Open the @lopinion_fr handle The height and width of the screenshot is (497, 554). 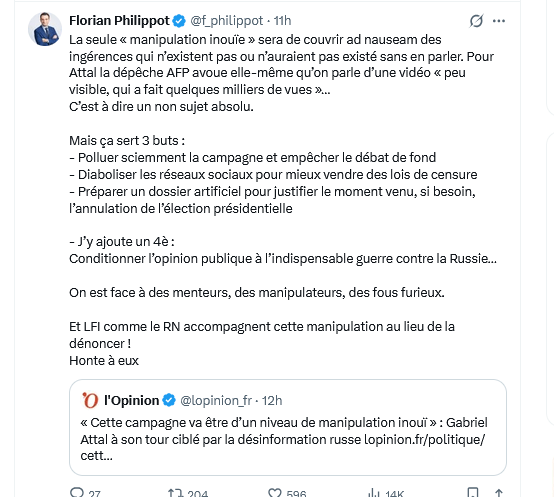point(216,401)
